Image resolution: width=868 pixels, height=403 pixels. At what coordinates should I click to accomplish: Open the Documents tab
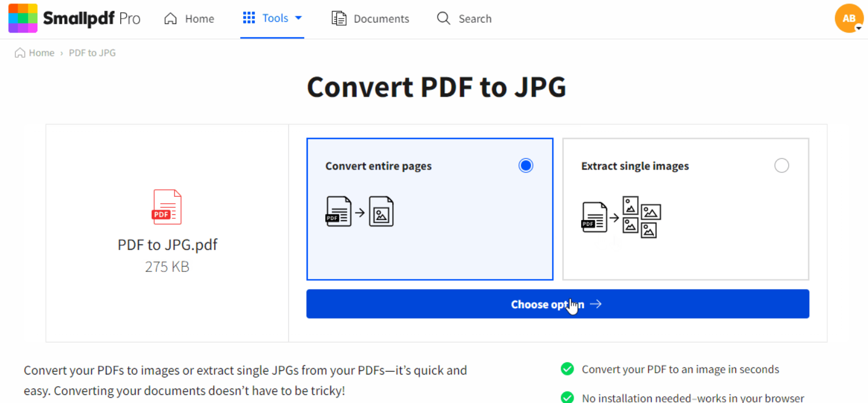pyautogui.click(x=381, y=19)
